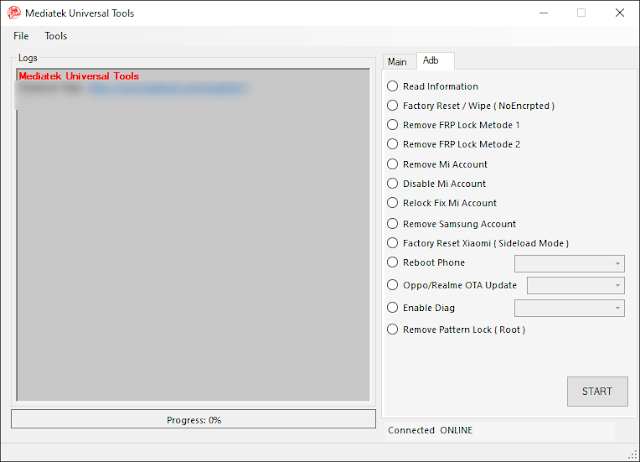Select Remove FRP Lock Metode 1

(453, 125)
